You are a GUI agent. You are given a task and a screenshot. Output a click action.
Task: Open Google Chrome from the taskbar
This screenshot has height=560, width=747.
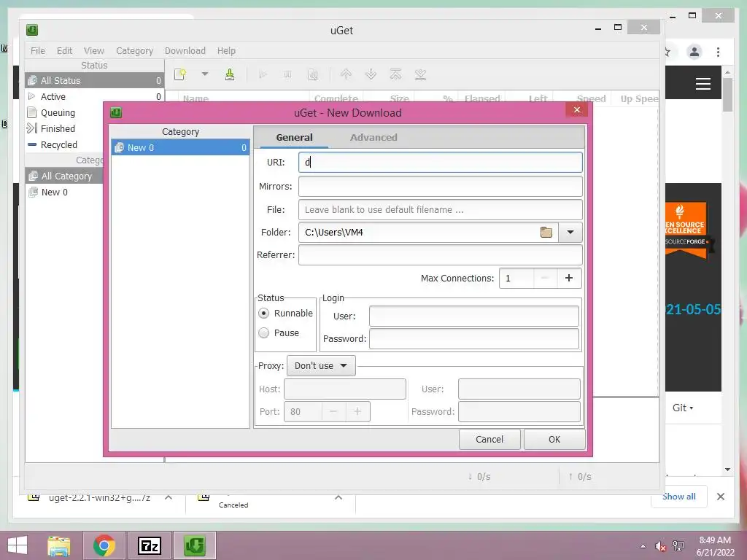click(104, 545)
